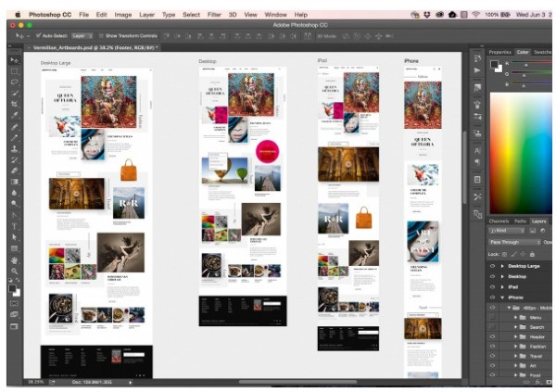Open the Filter menu

tap(214, 15)
